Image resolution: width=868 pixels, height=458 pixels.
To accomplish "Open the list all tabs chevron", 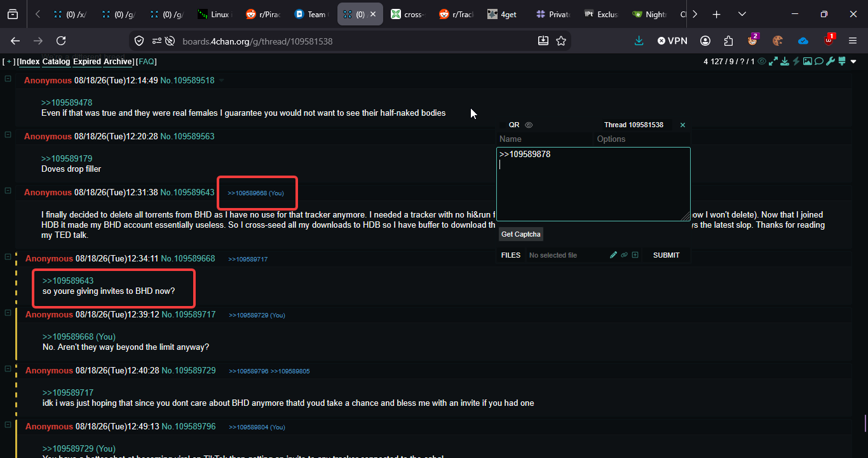I will point(742,14).
